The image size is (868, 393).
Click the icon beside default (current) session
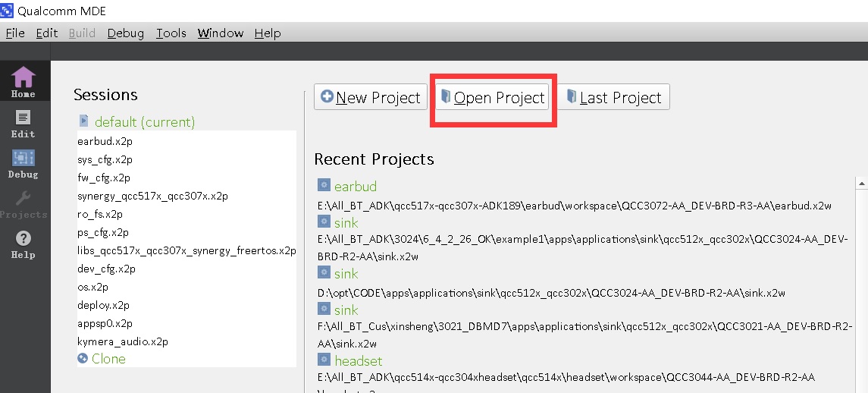(x=83, y=121)
